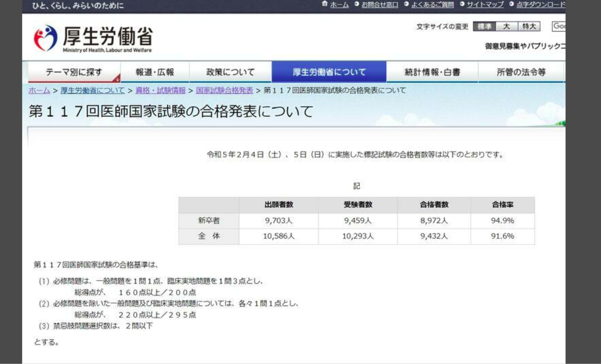Click the 9,459人 table cell
The image size is (601, 364).
(358, 221)
